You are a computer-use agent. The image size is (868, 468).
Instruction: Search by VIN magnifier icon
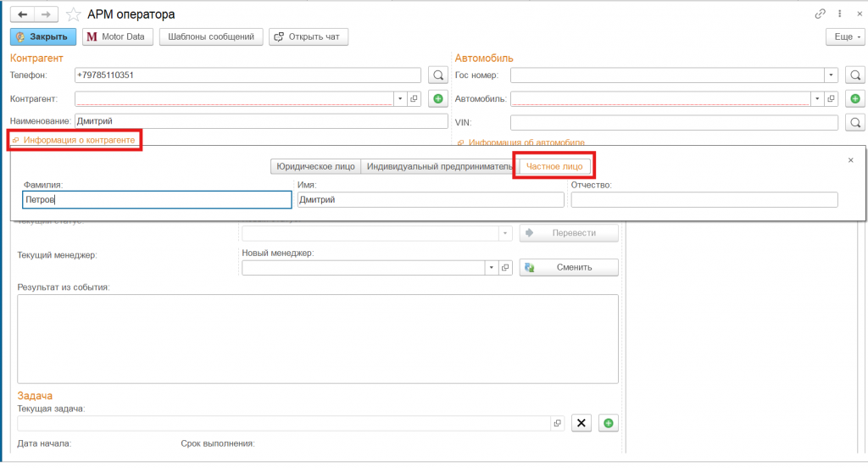point(855,123)
